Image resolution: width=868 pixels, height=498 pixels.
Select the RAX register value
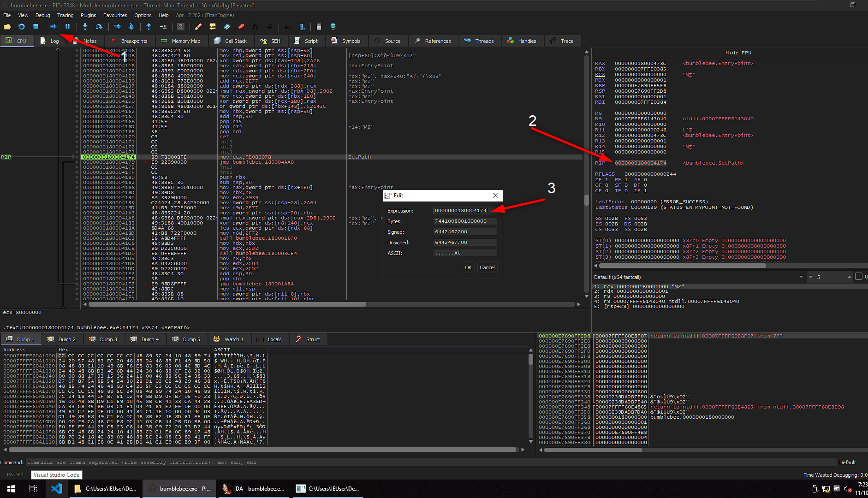[640, 64]
